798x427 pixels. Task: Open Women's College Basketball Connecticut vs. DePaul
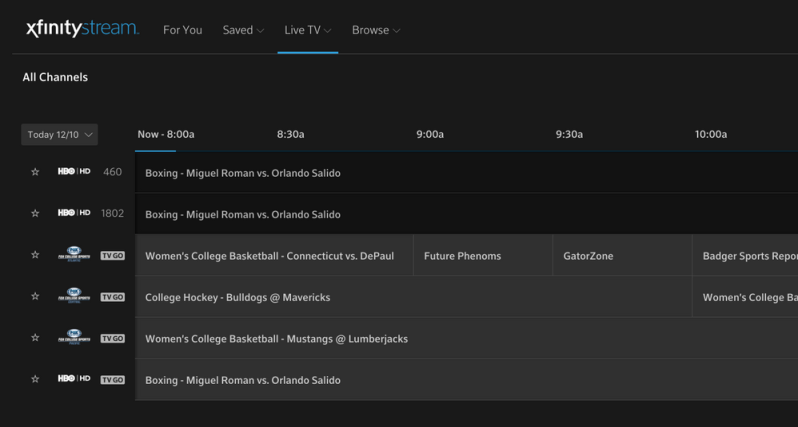274,255
